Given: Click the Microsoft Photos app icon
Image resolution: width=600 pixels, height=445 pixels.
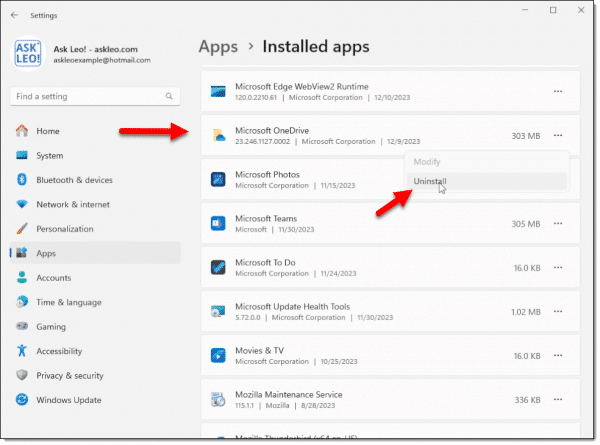Looking at the screenshot, I should [219, 180].
